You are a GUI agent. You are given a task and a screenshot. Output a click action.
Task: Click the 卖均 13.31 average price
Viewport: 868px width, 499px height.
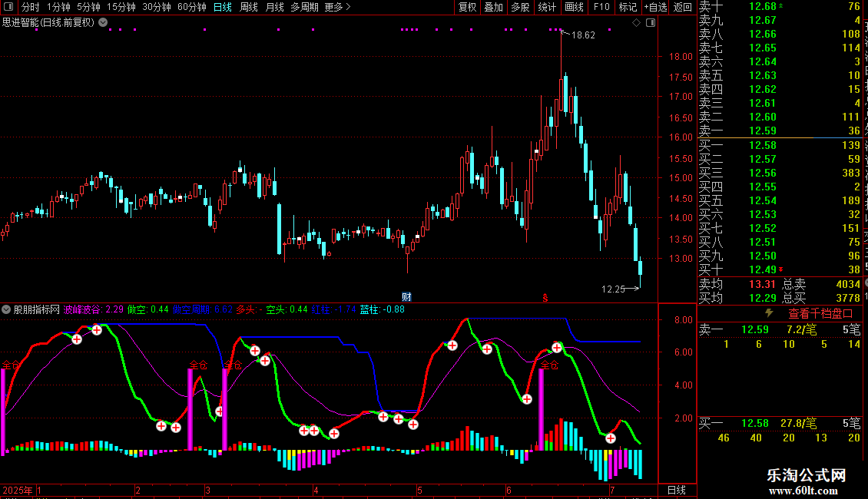click(x=737, y=284)
